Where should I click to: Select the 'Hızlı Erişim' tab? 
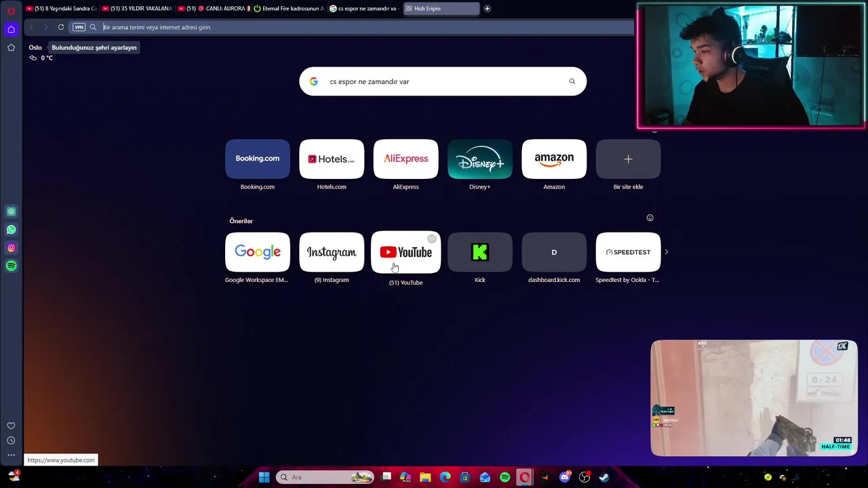tap(441, 9)
